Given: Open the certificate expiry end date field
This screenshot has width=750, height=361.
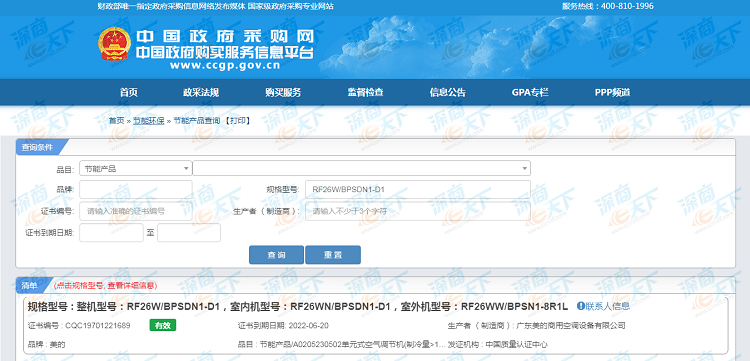Looking at the screenshot, I should pyautogui.click(x=189, y=233).
